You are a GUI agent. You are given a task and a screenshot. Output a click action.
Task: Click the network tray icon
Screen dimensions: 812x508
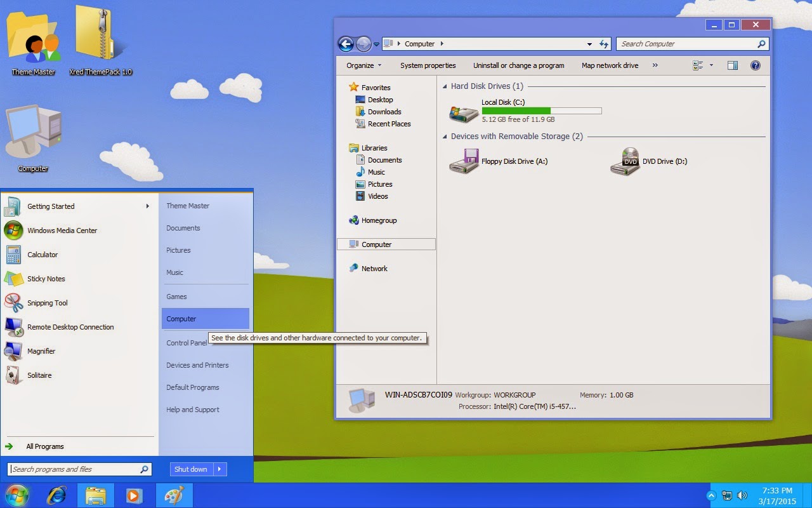tap(727, 495)
